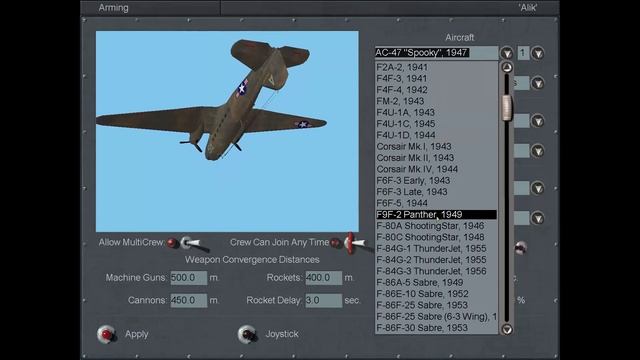This screenshot has height=360, width=640.
Task: Select F4F-3, 1941 from list
Action: coord(436,78)
